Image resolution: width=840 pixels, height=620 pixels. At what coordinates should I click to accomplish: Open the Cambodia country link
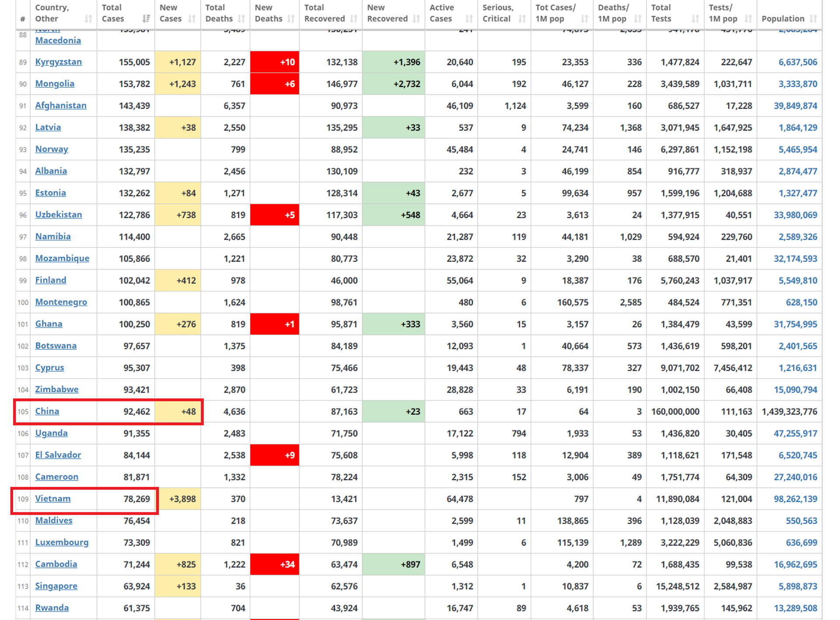point(56,564)
